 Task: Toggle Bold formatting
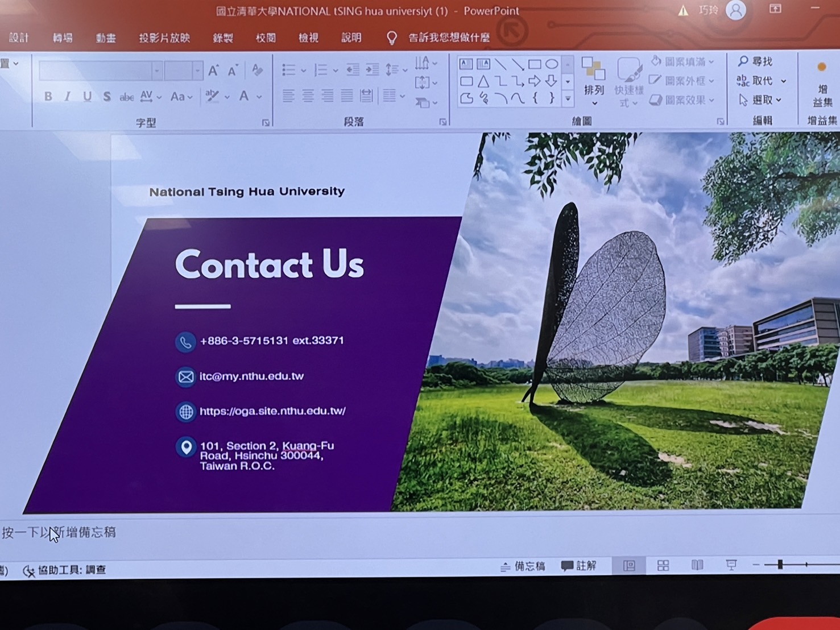48,97
